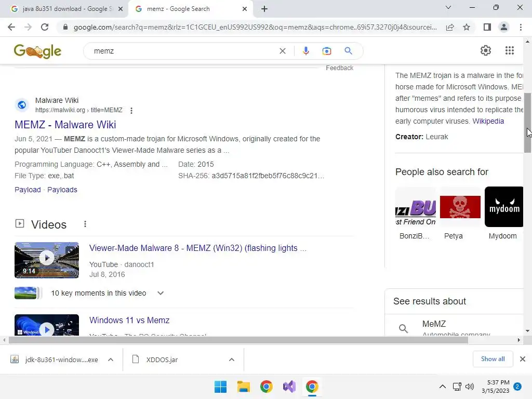Open Videos section three-dot menu
This screenshot has width=532, height=399.
pyautogui.click(x=85, y=224)
